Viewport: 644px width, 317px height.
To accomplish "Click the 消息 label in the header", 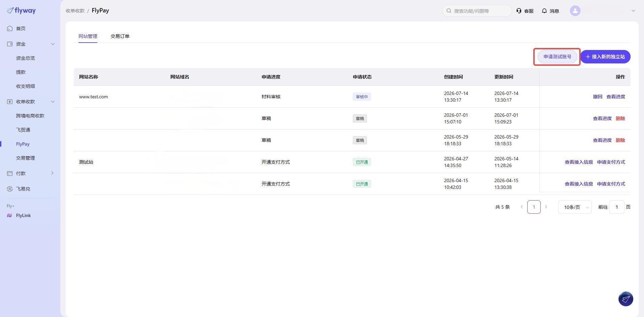I will point(554,11).
